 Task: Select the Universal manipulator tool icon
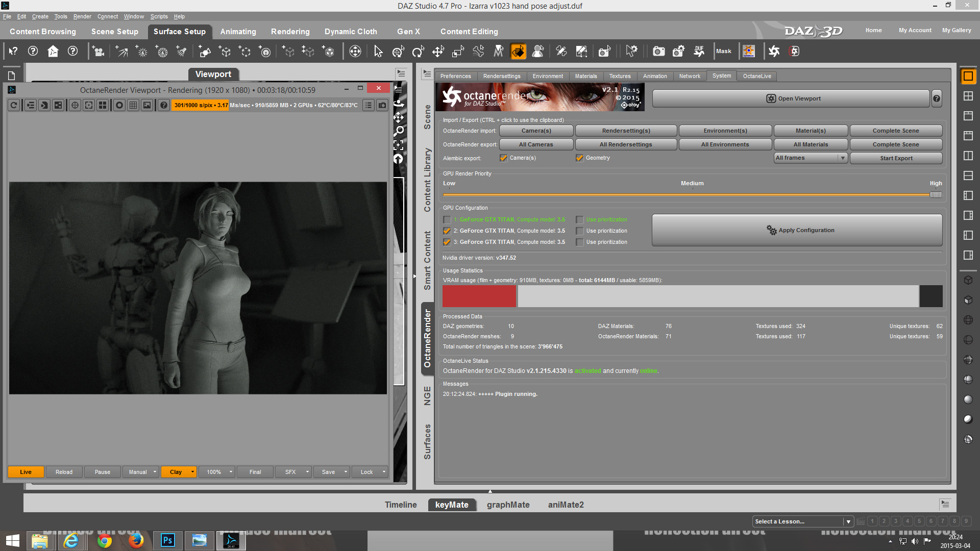[x=398, y=51]
